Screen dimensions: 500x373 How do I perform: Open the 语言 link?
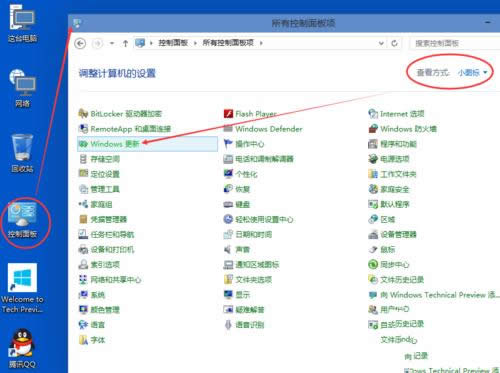[98, 325]
